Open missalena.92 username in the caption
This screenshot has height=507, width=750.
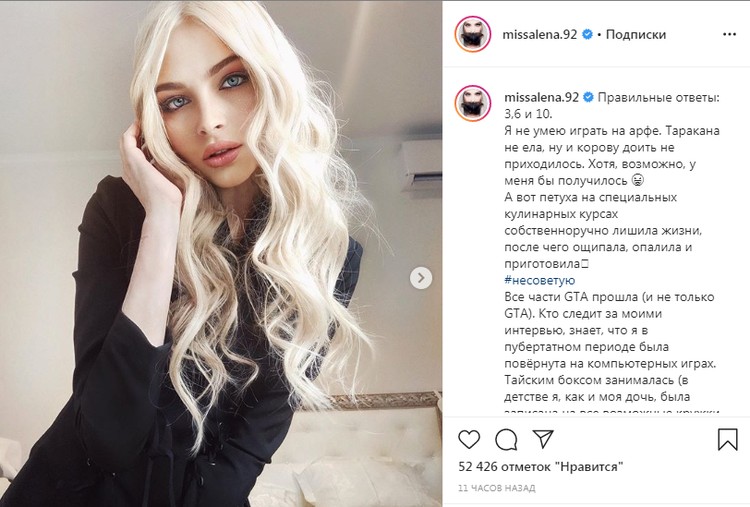pos(541,98)
